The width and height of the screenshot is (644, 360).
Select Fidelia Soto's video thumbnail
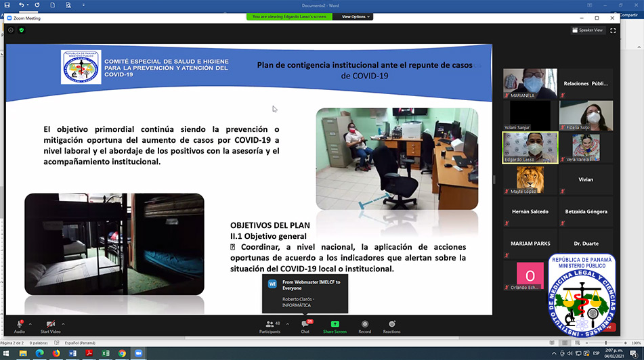tap(586, 115)
